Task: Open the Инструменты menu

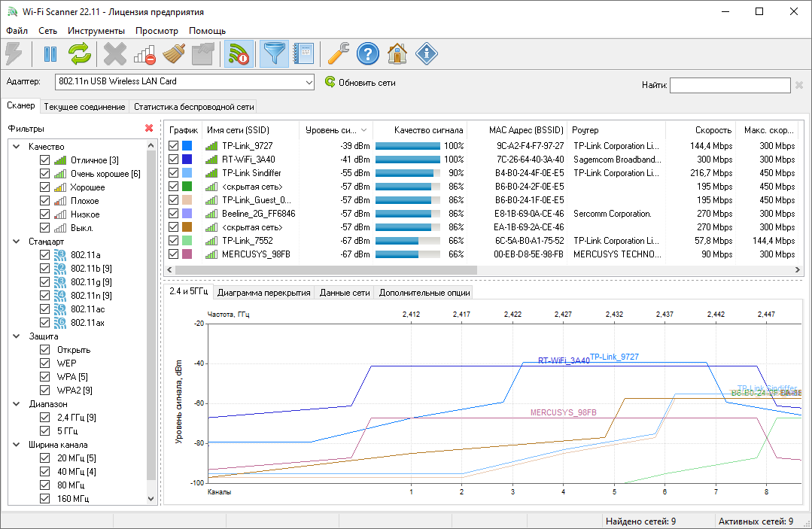Action: pos(96,31)
